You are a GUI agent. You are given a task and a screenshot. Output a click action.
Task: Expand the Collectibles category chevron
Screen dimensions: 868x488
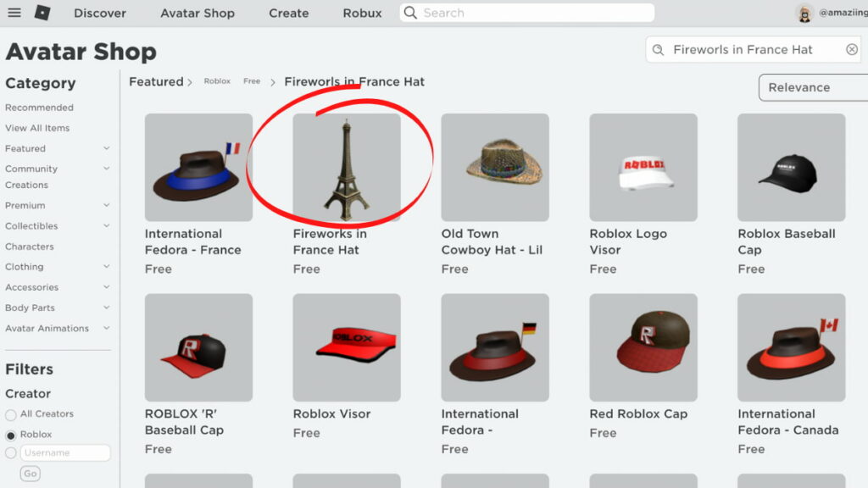[x=107, y=225]
